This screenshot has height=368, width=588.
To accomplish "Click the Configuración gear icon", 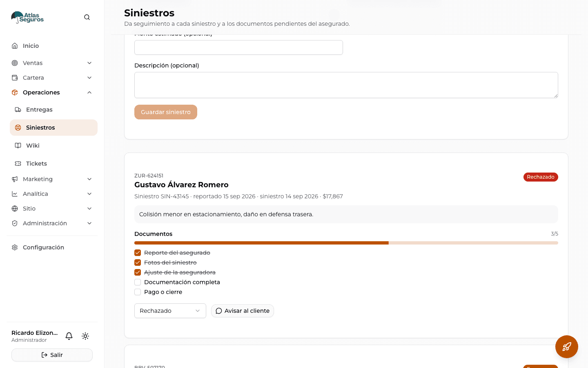I will pyautogui.click(x=15, y=247).
